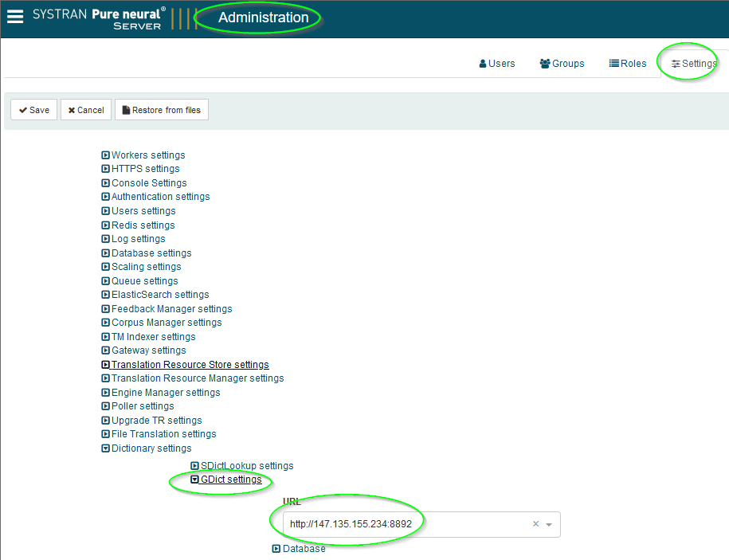Open Feedback Manager settings section

[172, 309]
